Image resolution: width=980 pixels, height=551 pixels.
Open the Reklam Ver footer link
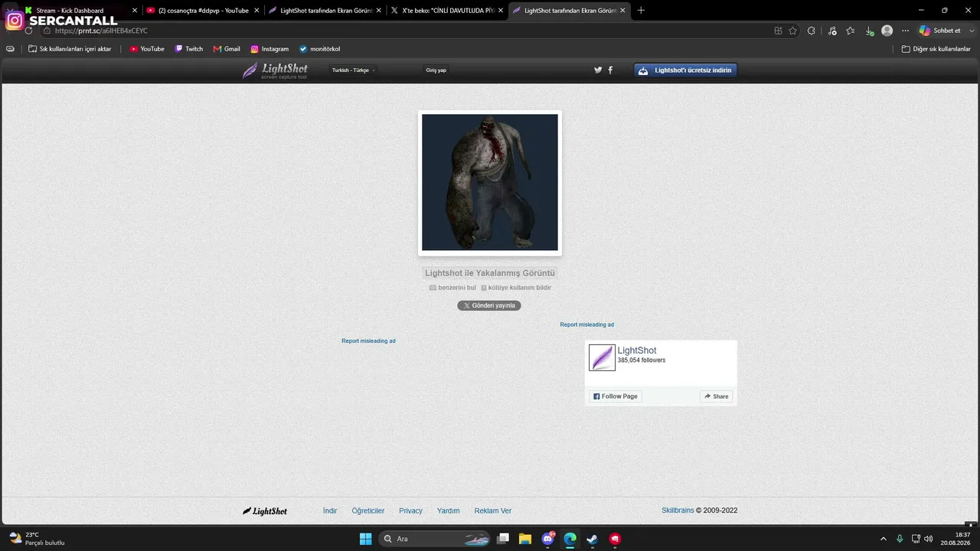(493, 510)
